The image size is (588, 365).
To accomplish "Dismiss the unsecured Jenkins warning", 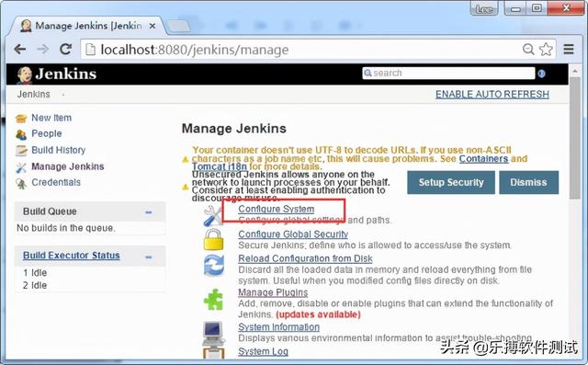I will 529,182.
